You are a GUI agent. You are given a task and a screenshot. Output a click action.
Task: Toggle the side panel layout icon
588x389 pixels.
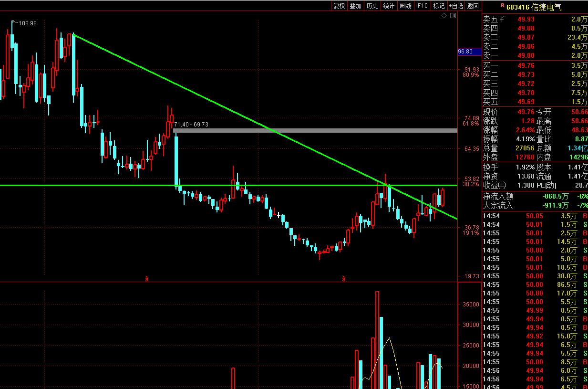[x=453, y=16]
